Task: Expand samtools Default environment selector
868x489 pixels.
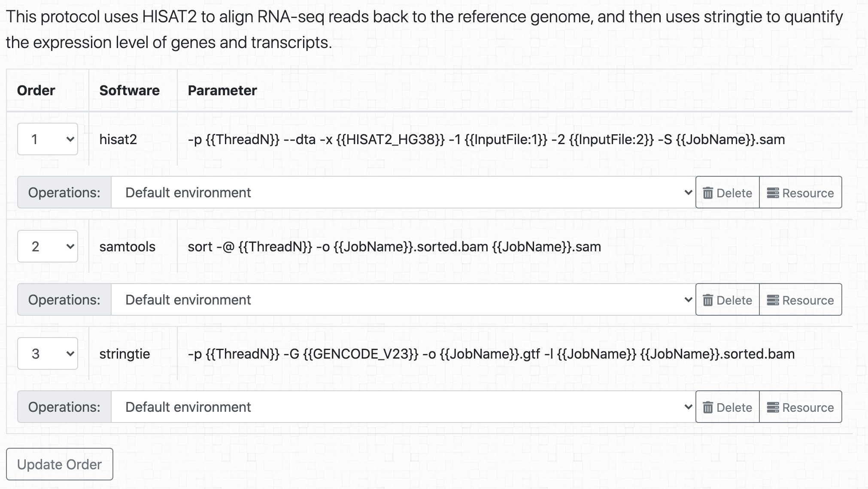Action: (x=404, y=300)
